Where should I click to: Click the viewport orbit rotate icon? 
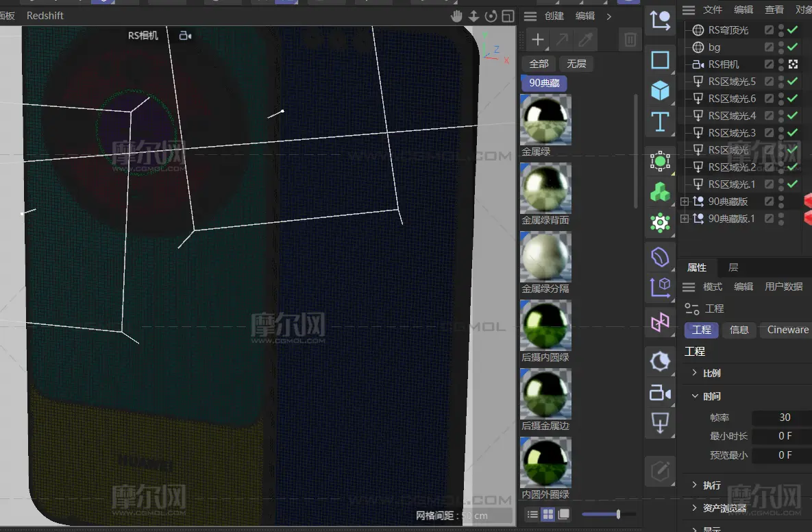[491, 16]
